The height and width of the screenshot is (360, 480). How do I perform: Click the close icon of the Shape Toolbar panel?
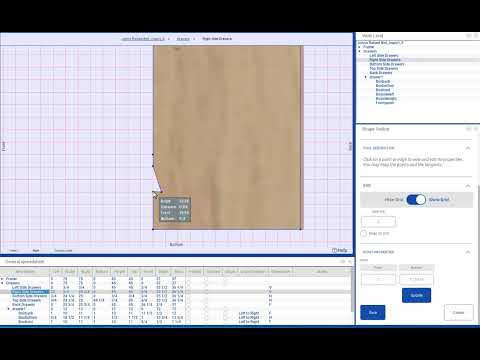476,129
